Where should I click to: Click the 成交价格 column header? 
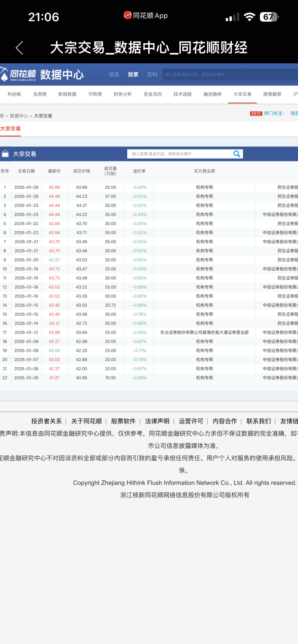point(81,171)
